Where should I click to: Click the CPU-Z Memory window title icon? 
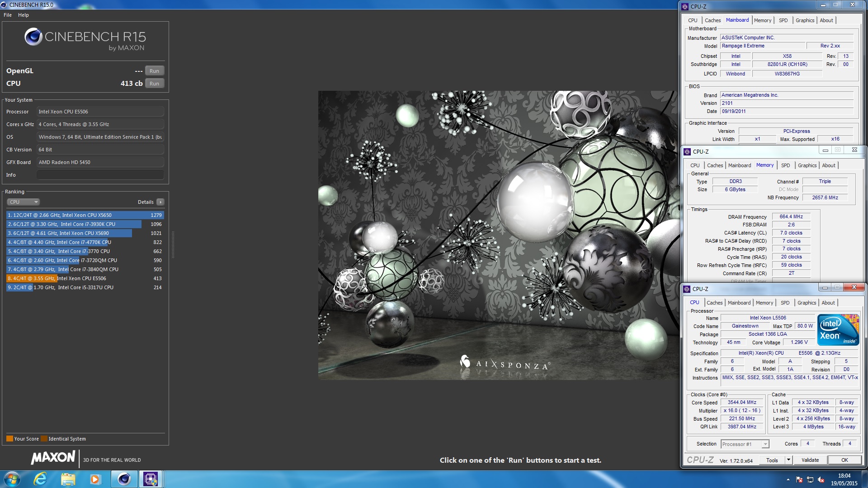point(687,151)
